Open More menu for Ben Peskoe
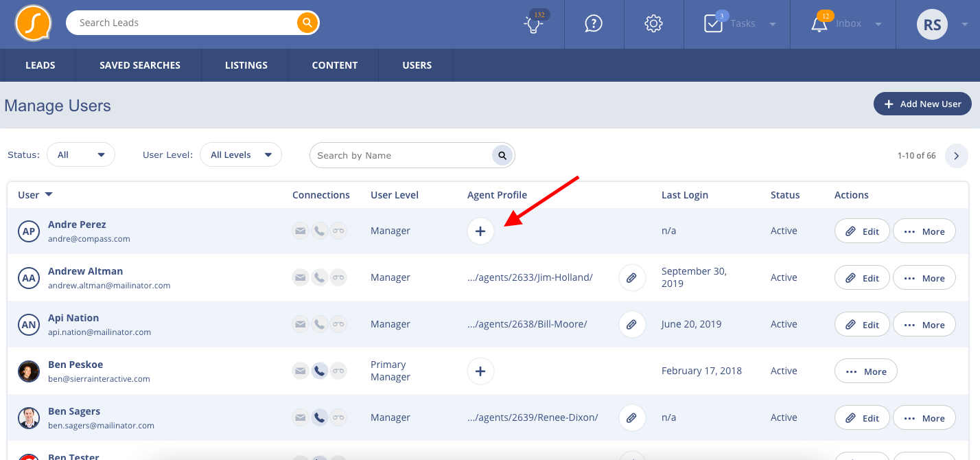Viewport: 980px width, 460px height. click(x=866, y=371)
